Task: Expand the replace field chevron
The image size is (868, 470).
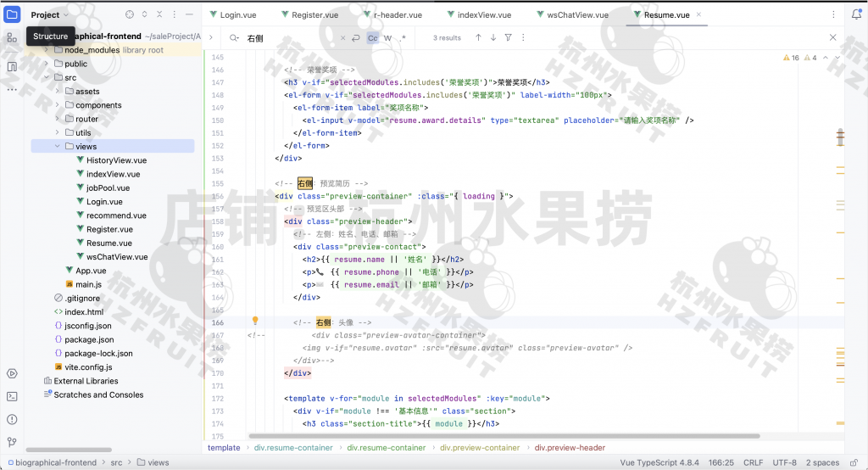Action: (x=211, y=37)
